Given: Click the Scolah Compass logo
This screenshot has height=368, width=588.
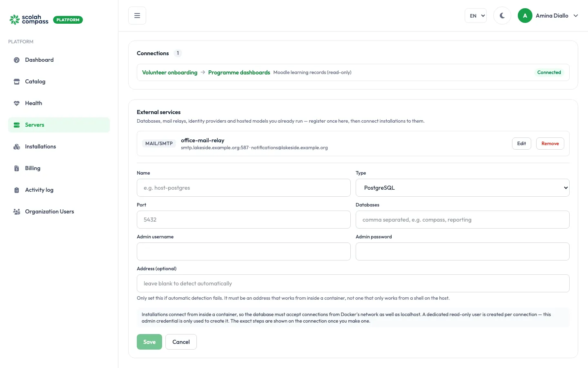Looking at the screenshot, I should [x=29, y=20].
